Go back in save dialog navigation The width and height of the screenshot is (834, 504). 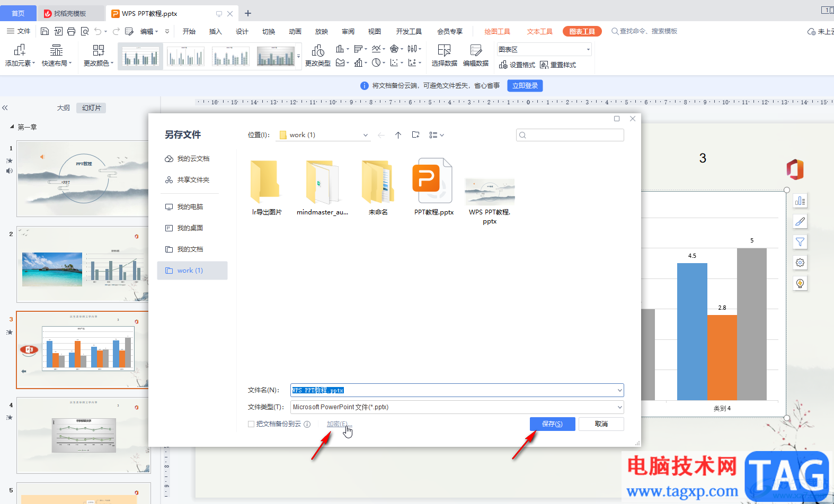[x=381, y=135]
